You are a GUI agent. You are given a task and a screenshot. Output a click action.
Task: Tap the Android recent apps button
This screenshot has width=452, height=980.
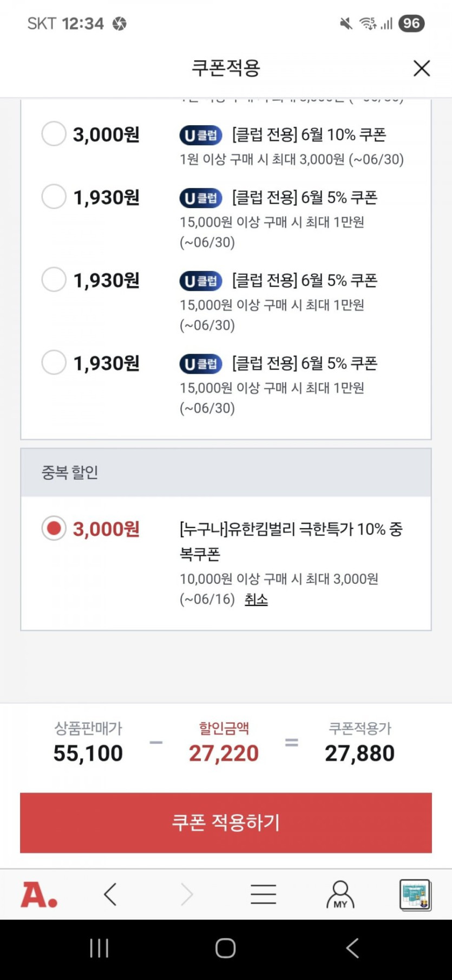(99, 948)
